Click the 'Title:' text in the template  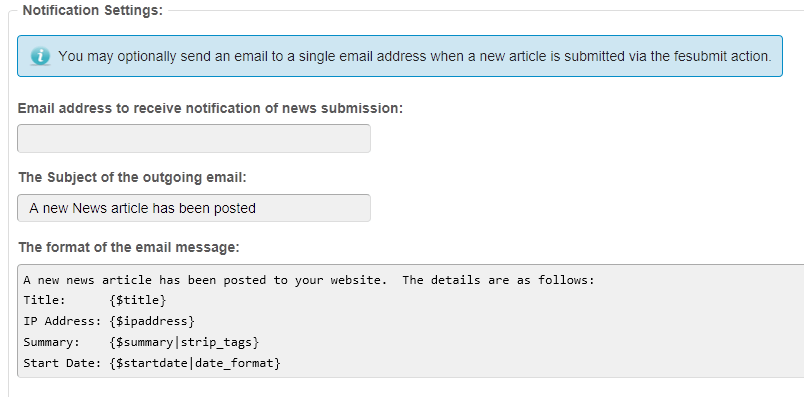(x=45, y=300)
